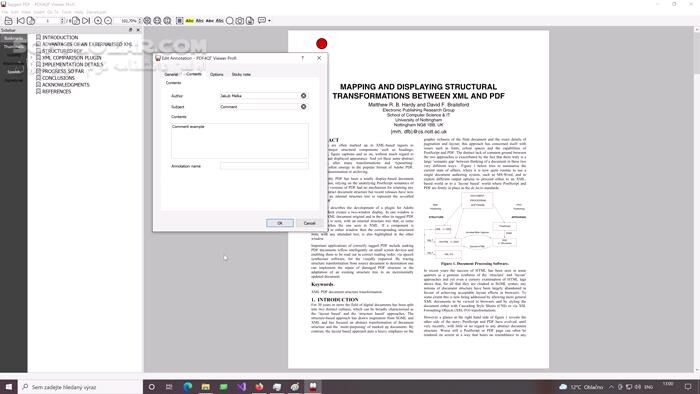Switch to the Options tab
The image size is (700, 394).
point(217,75)
